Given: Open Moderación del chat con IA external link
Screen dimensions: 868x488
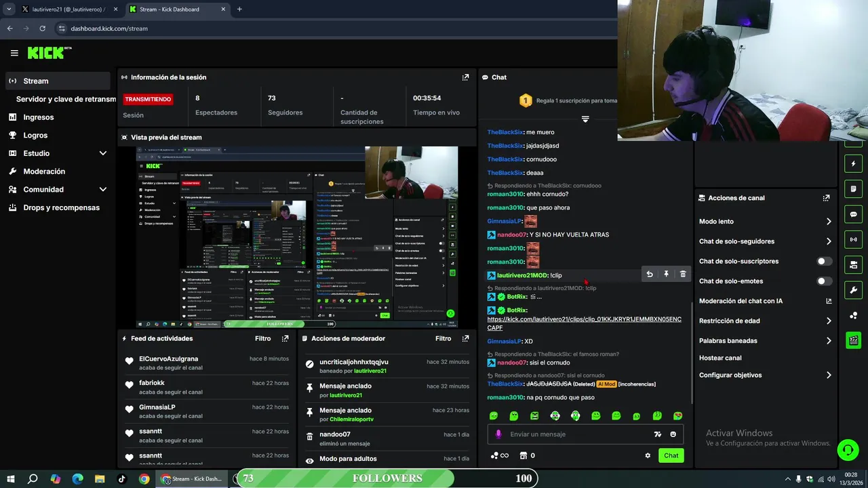Looking at the screenshot, I should (x=829, y=301).
